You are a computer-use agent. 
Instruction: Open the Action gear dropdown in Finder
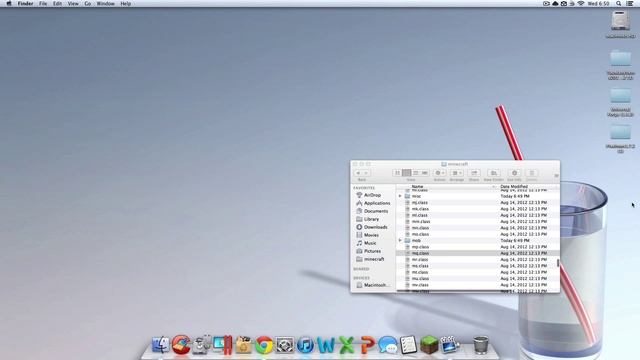coord(440,173)
